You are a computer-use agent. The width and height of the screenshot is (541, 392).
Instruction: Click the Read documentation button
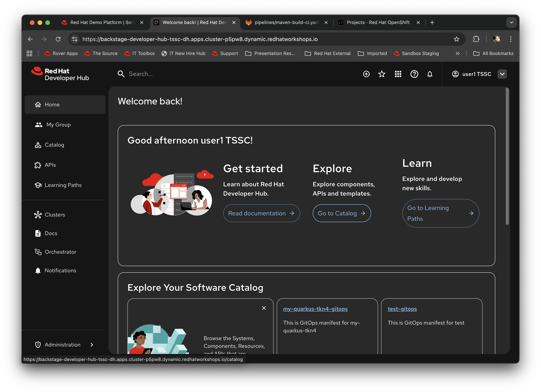click(261, 213)
